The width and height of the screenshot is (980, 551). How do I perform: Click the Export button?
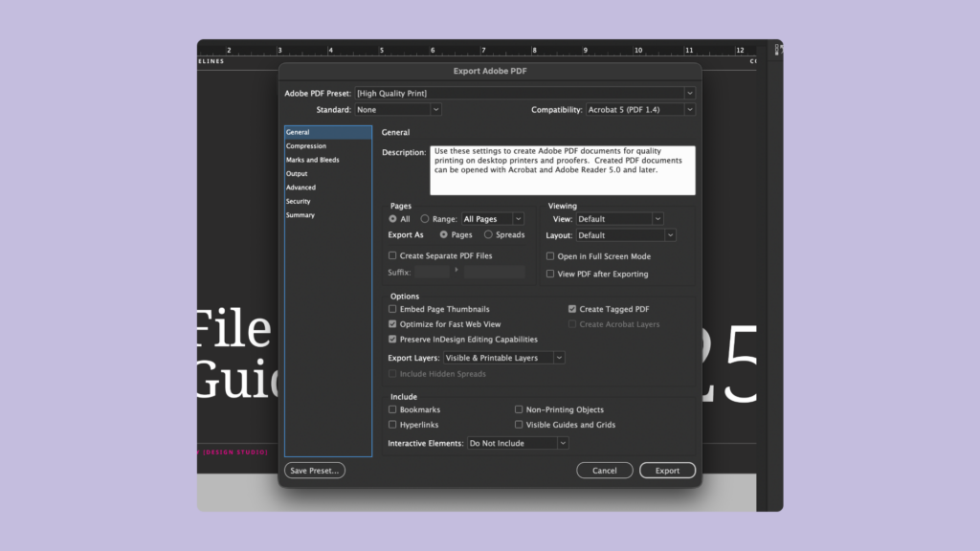[x=667, y=471]
